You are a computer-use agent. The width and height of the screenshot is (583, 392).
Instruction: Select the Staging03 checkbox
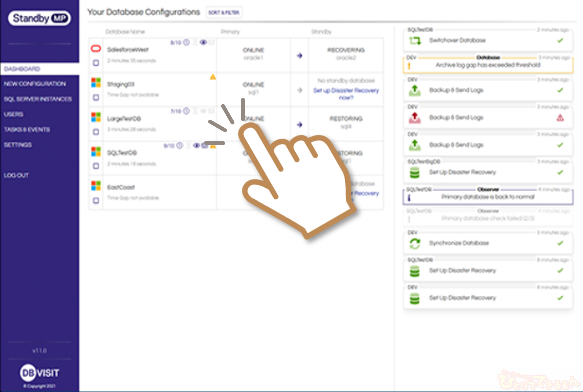(96, 98)
